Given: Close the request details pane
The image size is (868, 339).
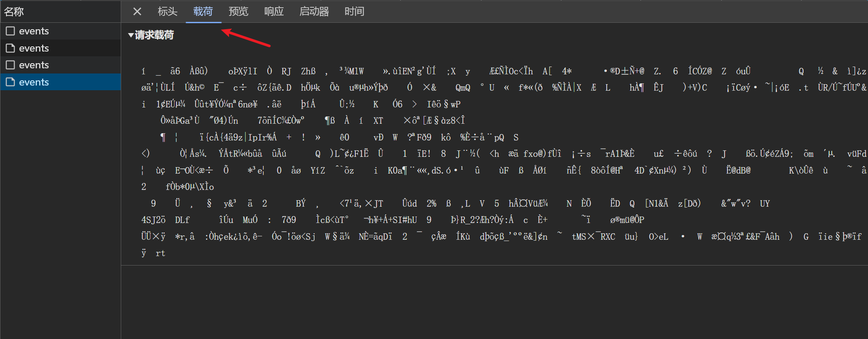Looking at the screenshot, I should (x=137, y=12).
